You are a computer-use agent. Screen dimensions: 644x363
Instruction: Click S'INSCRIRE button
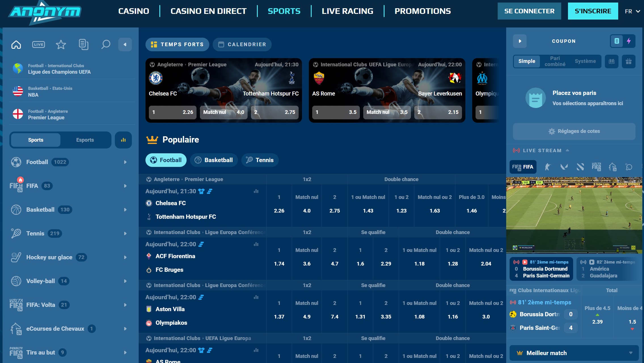(593, 11)
